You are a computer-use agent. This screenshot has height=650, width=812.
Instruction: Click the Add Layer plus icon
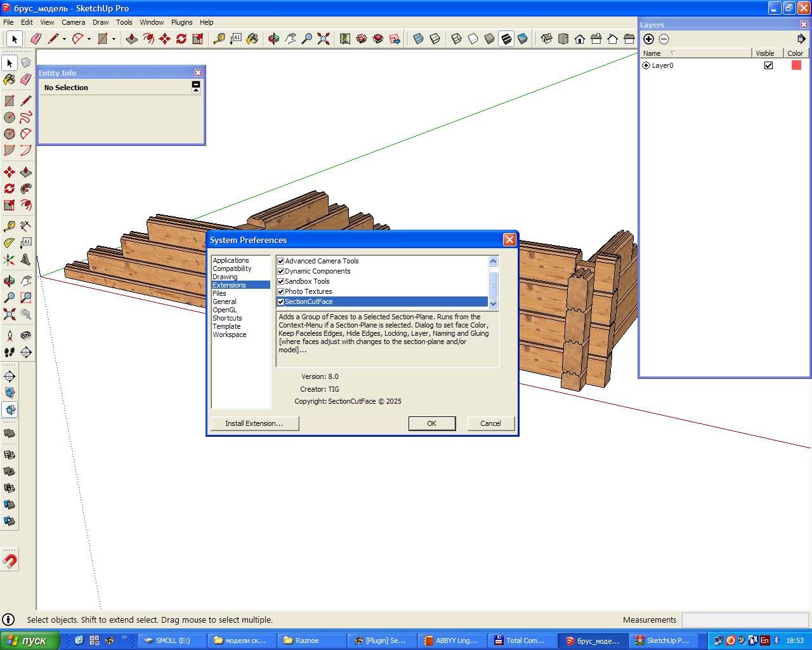(648, 39)
